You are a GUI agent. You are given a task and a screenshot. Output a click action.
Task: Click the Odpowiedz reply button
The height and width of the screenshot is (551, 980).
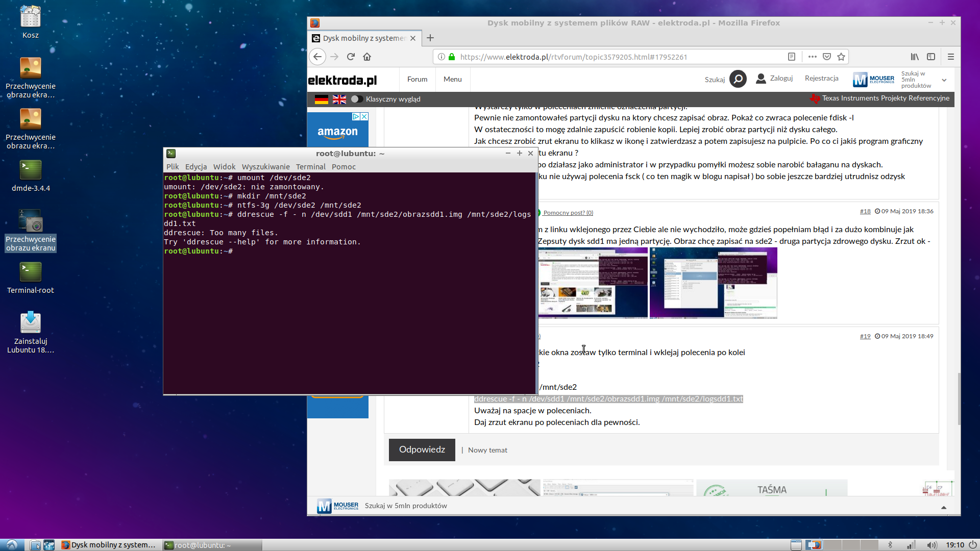[x=422, y=449]
